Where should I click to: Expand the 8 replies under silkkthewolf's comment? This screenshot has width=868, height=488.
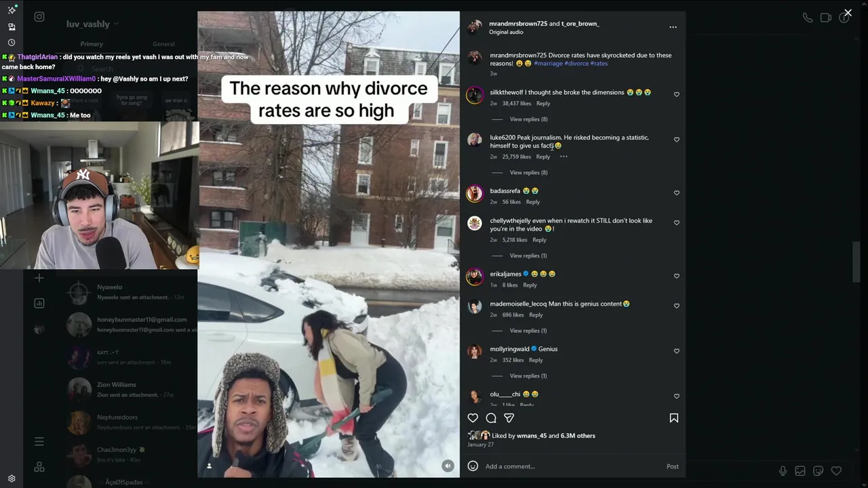(529, 119)
